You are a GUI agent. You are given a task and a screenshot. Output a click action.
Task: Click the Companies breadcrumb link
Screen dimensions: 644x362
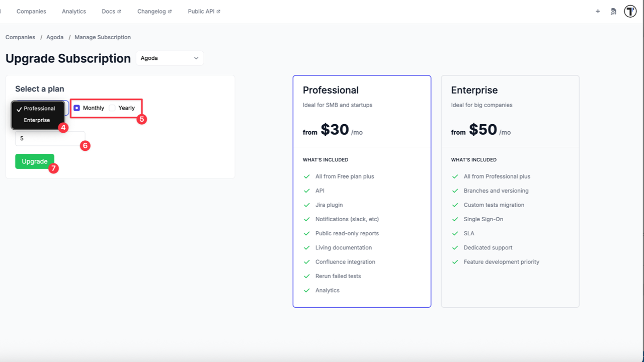[x=20, y=37]
